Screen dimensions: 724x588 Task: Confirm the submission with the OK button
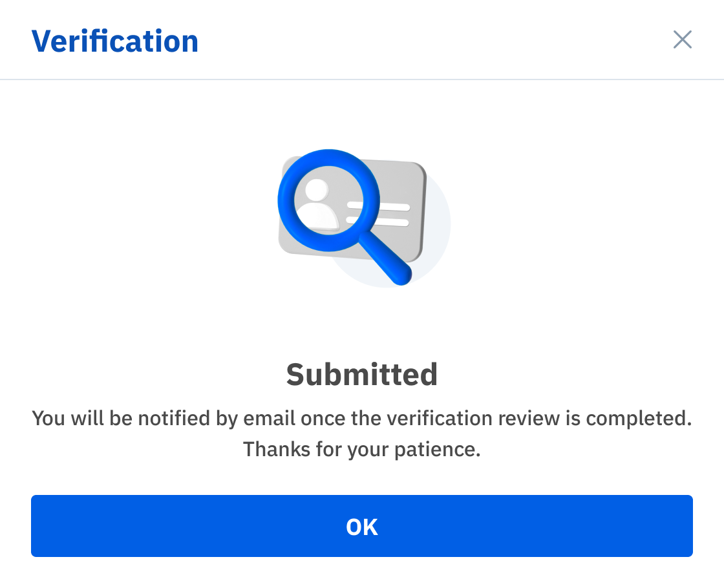(x=362, y=526)
